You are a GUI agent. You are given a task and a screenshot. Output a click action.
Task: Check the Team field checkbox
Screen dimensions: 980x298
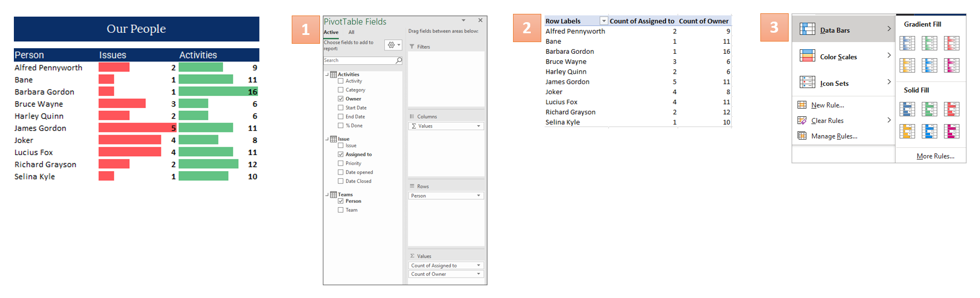341,210
